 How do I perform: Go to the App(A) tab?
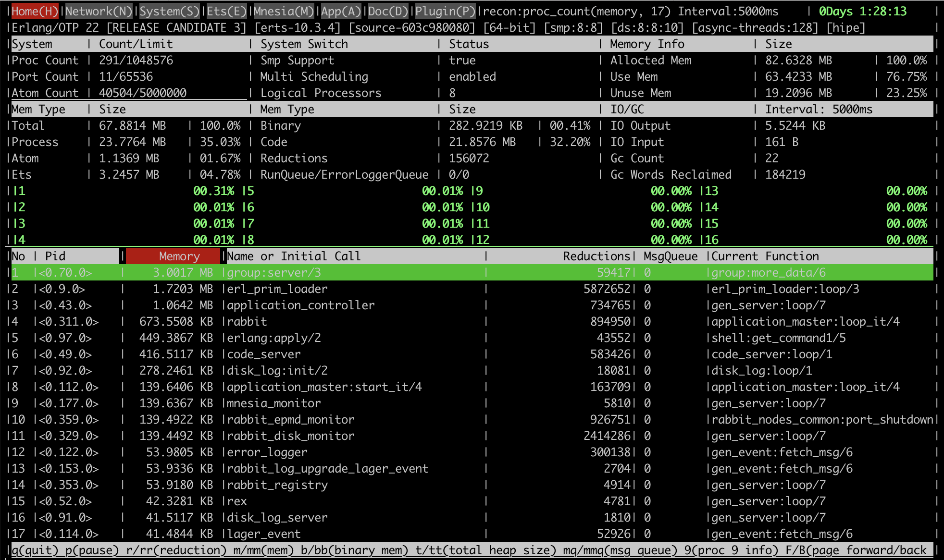(x=340, y=11)
